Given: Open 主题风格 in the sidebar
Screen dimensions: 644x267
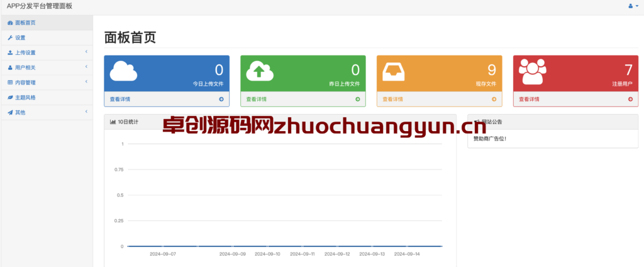Looking at the screenshot, I should point(47,98).
